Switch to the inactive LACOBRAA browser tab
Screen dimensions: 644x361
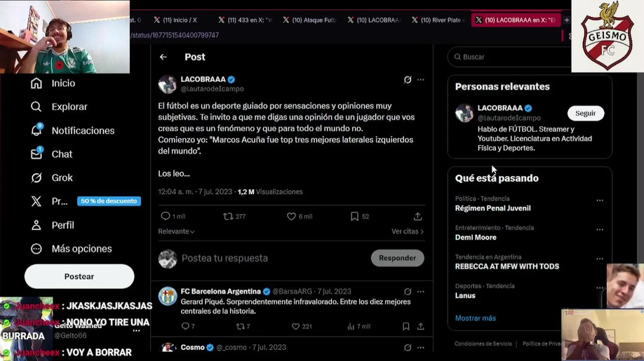coord(374,20)
